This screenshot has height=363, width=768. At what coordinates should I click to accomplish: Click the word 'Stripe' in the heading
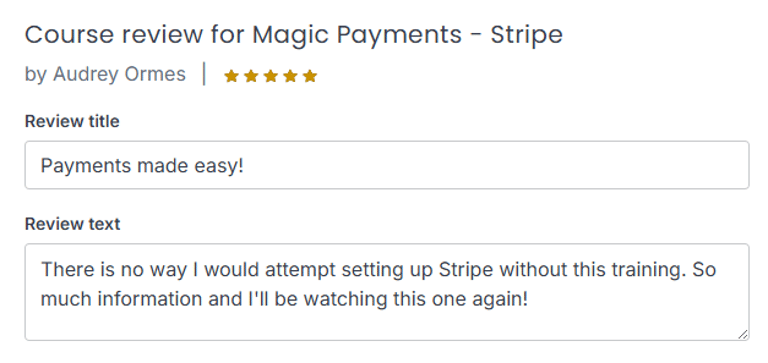point(527,35)
